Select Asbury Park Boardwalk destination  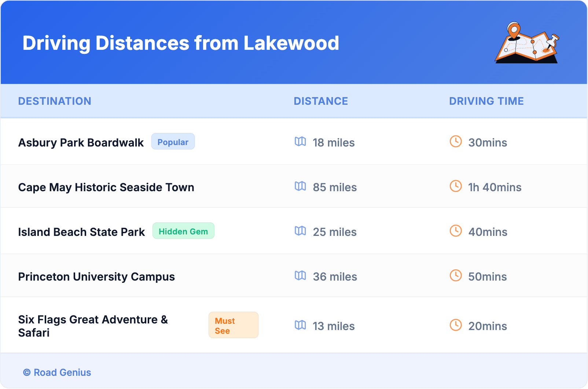point(81,142)
